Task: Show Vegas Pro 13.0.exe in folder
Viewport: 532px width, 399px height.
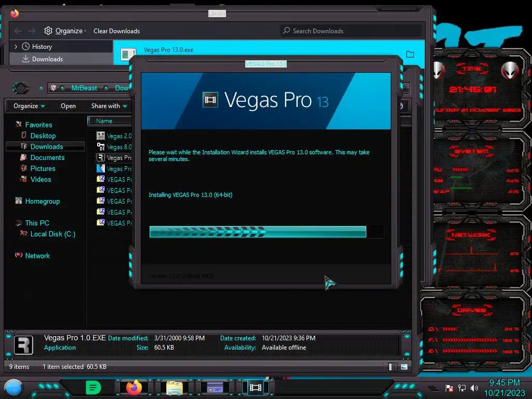Action: [410, 54]
